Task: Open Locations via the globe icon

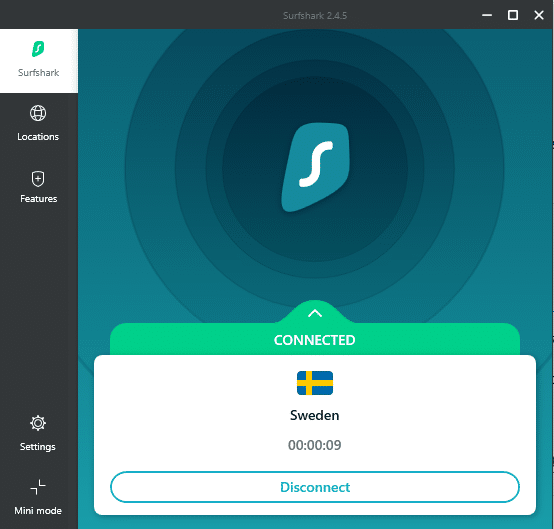Action: tap(38, 113)
